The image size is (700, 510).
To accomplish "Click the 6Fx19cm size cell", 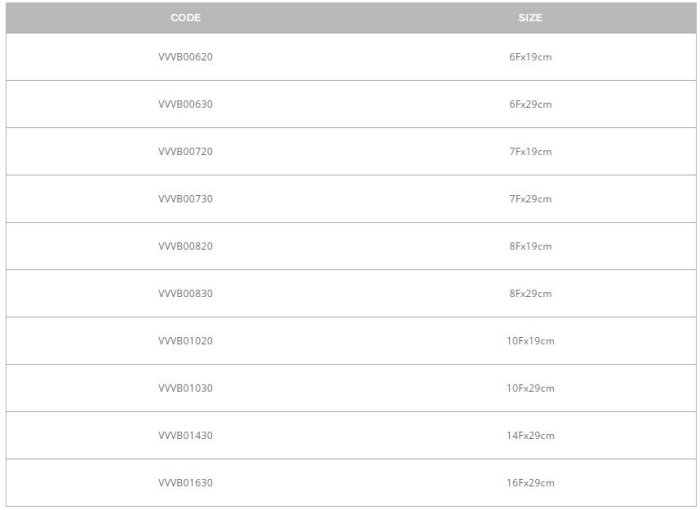I will [530, 57].
